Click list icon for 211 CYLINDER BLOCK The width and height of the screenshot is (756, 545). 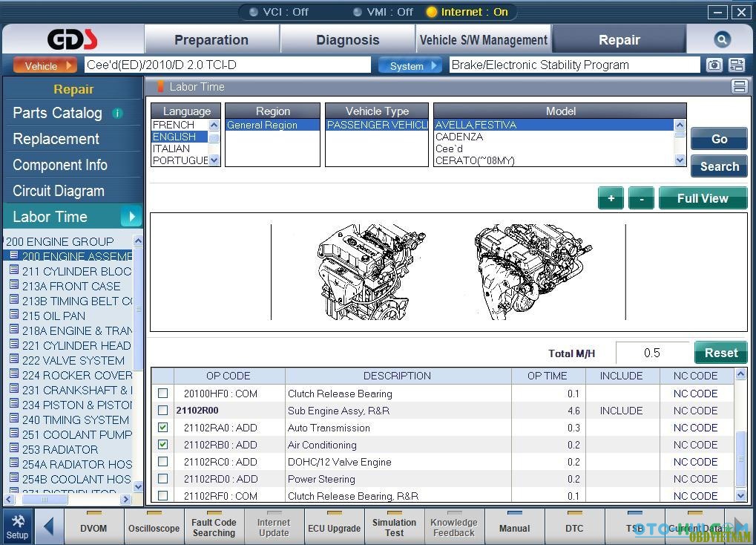14,270
